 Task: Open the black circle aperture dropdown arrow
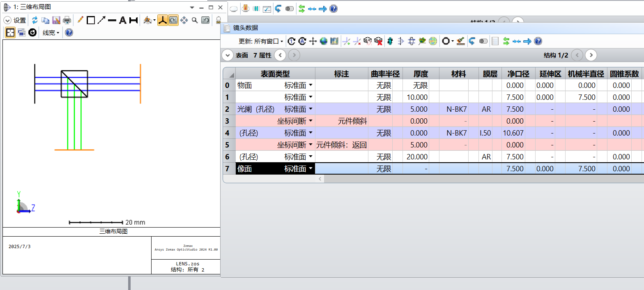click(x=452, y=41)
